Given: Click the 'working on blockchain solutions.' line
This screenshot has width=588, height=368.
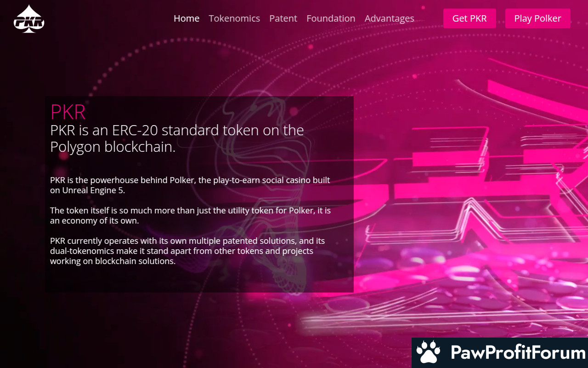Looking at the screenshot, I should click(113, 261).
